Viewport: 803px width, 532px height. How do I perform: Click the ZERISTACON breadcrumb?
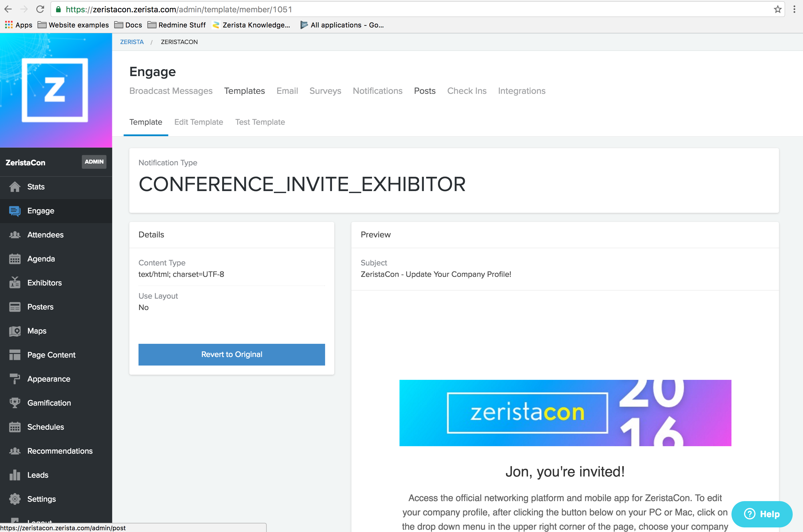coord(179,42)
